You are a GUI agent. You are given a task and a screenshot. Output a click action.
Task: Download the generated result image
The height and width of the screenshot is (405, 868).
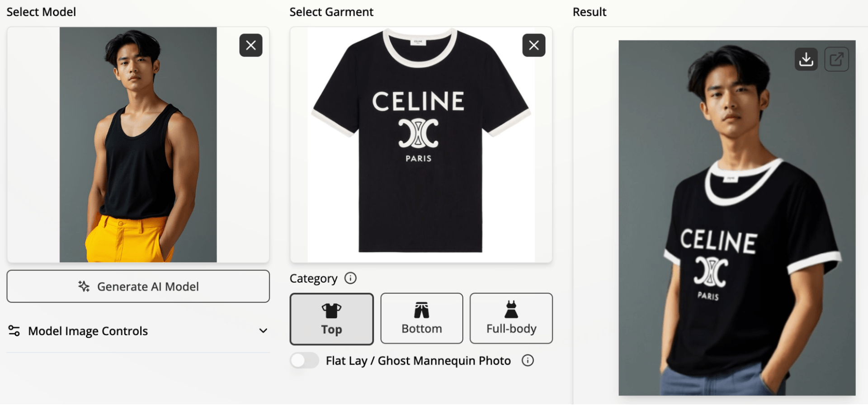(806, 59)
